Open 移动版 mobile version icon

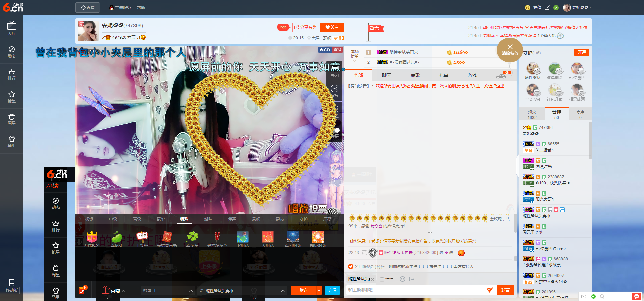[11, 286]
